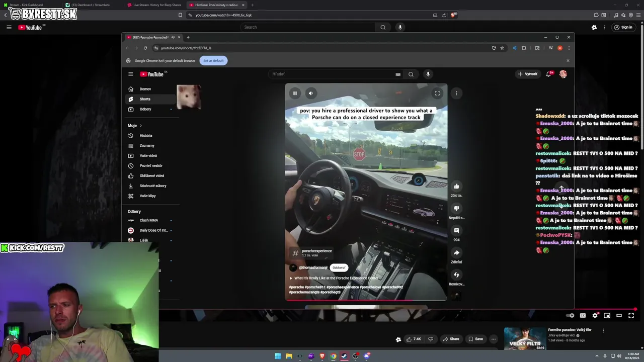Mute the Shorts video volume
The width and height of the screenshot is (644, 362).
(310, 93)
